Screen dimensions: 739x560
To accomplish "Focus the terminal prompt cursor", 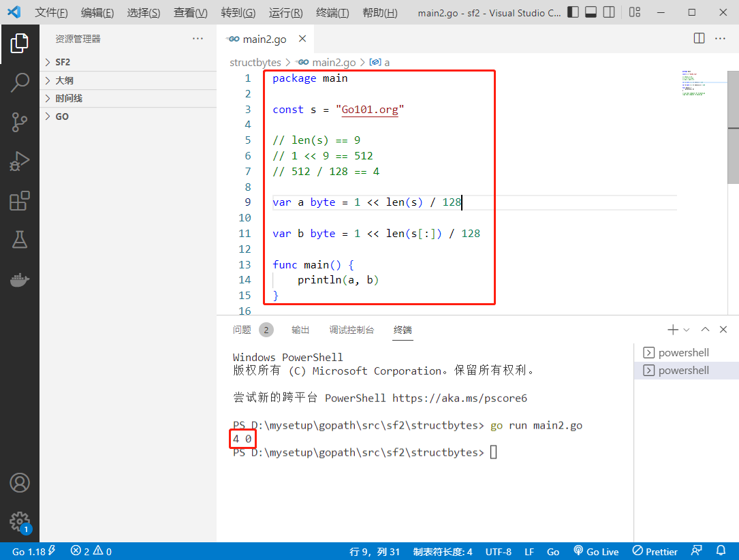I will tap(493, 452).
